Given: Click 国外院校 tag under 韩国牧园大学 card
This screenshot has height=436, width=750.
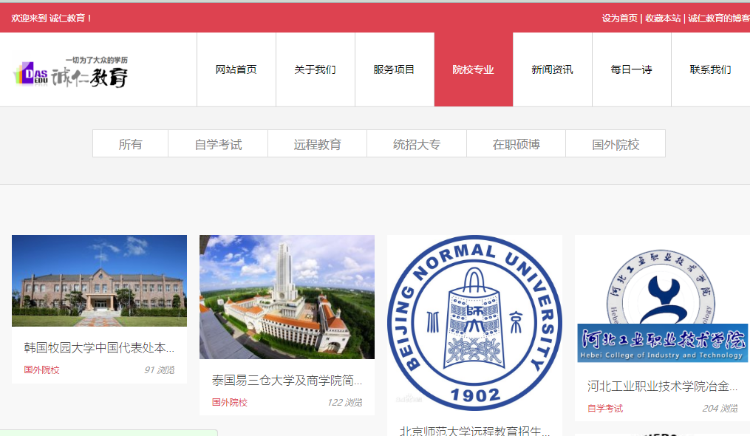Looking at the screenshot, I should pyautogui.click(x=42, y=370).
